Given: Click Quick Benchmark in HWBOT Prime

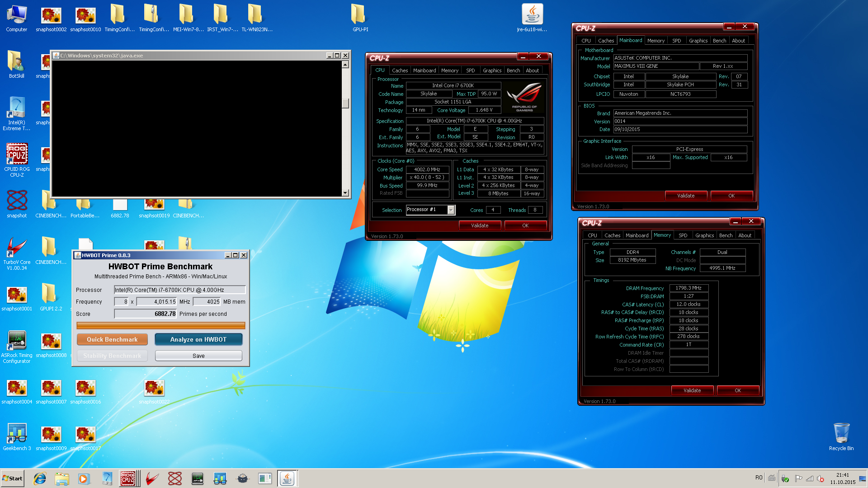Looking at the screenshot, I should click(112, 339).
